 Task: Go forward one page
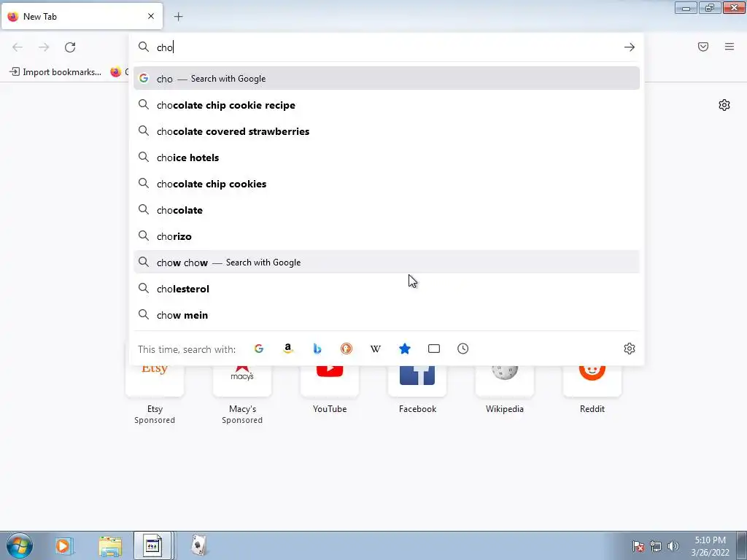coord(44,47)
